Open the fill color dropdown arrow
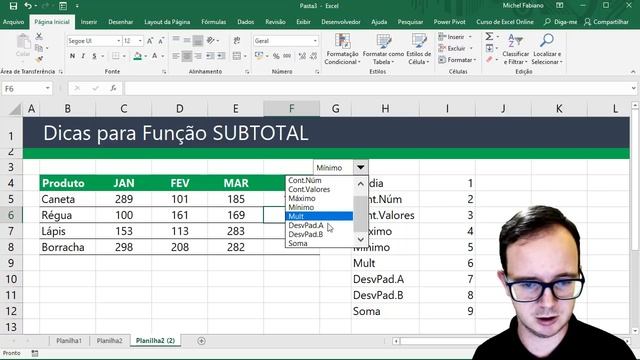640x360 pixels. [x=146, y=56]
